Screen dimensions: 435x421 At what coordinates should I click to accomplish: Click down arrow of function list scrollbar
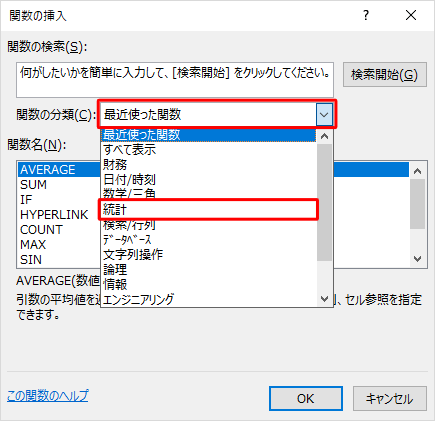tap(418, 259)
